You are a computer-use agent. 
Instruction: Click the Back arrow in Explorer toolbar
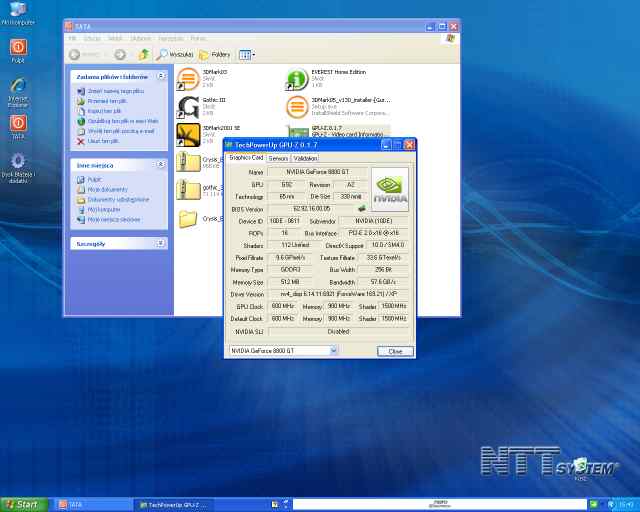74,55
